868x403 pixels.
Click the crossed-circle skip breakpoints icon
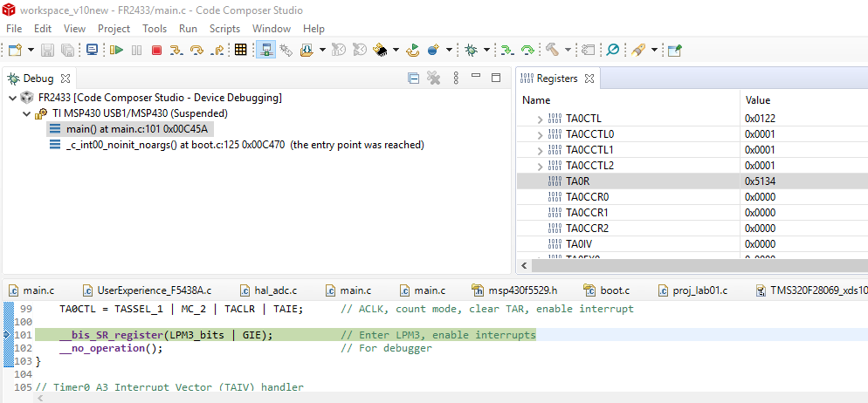(x=612, y=51)
